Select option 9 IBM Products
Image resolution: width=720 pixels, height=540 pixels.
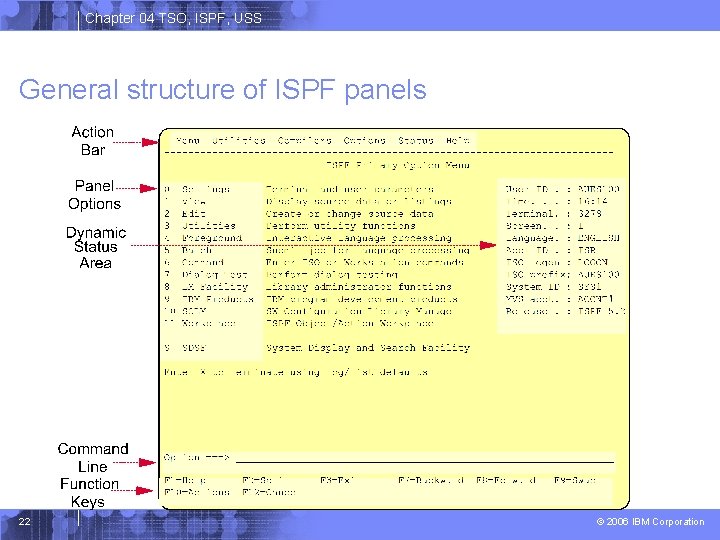pyautogui.click(x=209, y=299)
